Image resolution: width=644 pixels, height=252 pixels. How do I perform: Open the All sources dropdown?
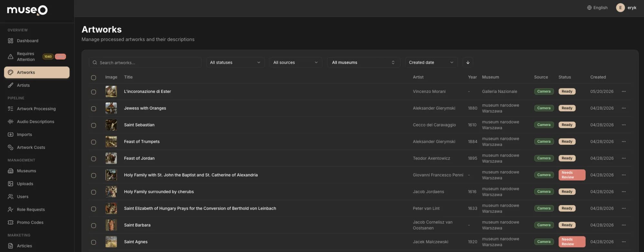coord(296,62)
